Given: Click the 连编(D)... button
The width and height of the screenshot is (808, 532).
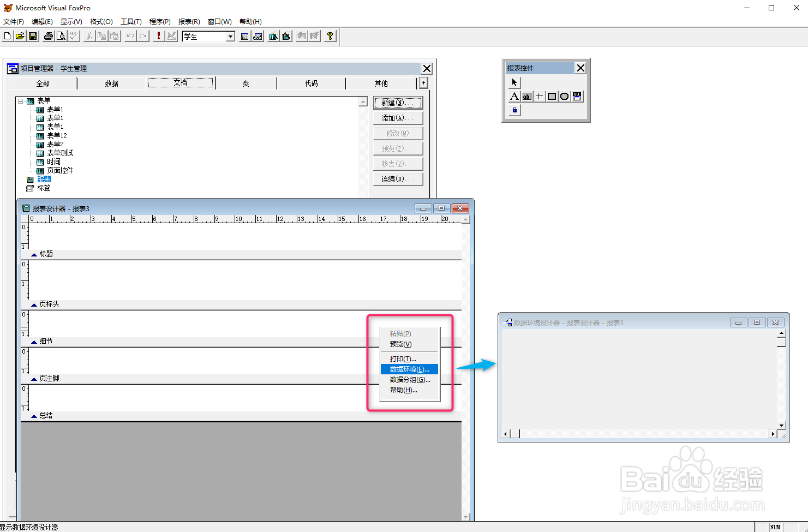Looking at the screenshot, I should coord(398,179).
